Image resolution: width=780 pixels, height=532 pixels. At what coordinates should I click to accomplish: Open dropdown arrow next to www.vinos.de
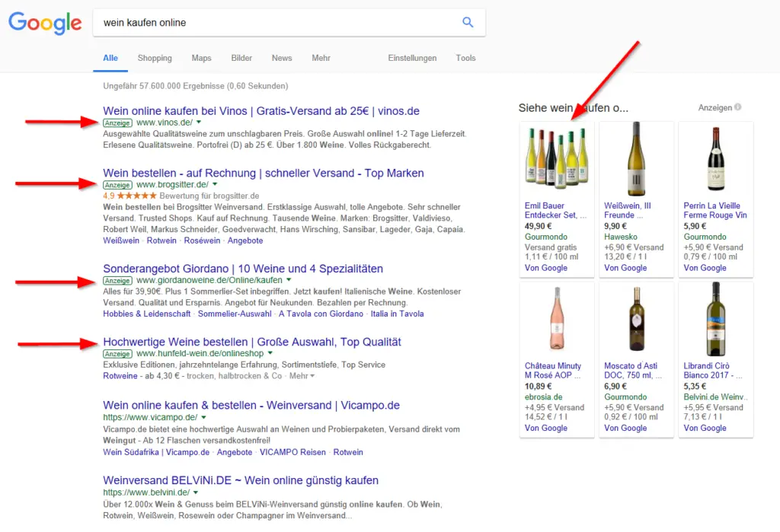coord(199,122)
